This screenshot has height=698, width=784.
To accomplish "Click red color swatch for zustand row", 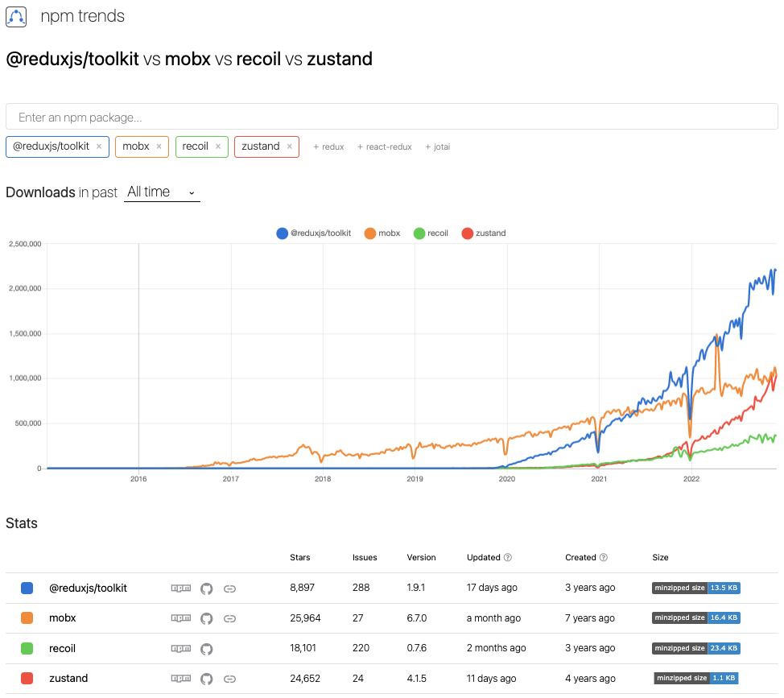I will pos(27,679).
